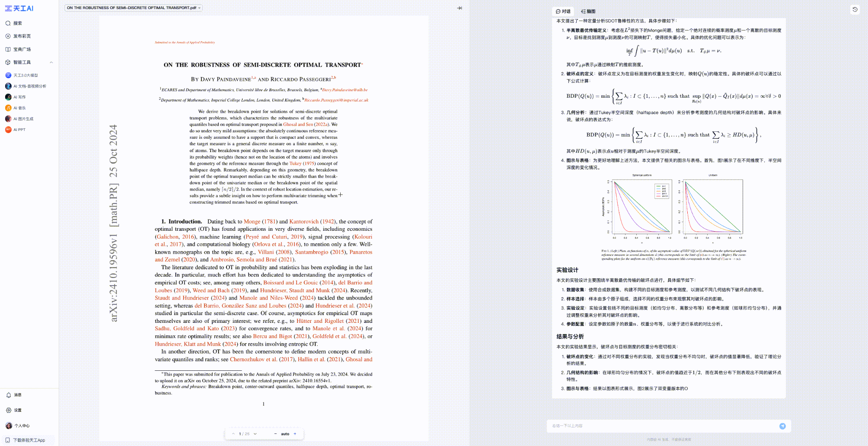Switch to the 脑图 mind map tab
This screenshot has width=868, height=446.
pos(588,11)
